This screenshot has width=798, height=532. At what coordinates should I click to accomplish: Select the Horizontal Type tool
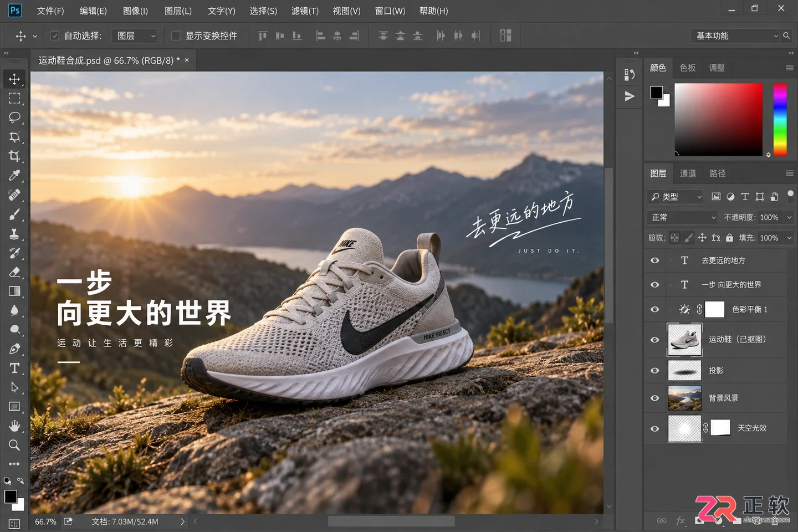click(14, 368)
